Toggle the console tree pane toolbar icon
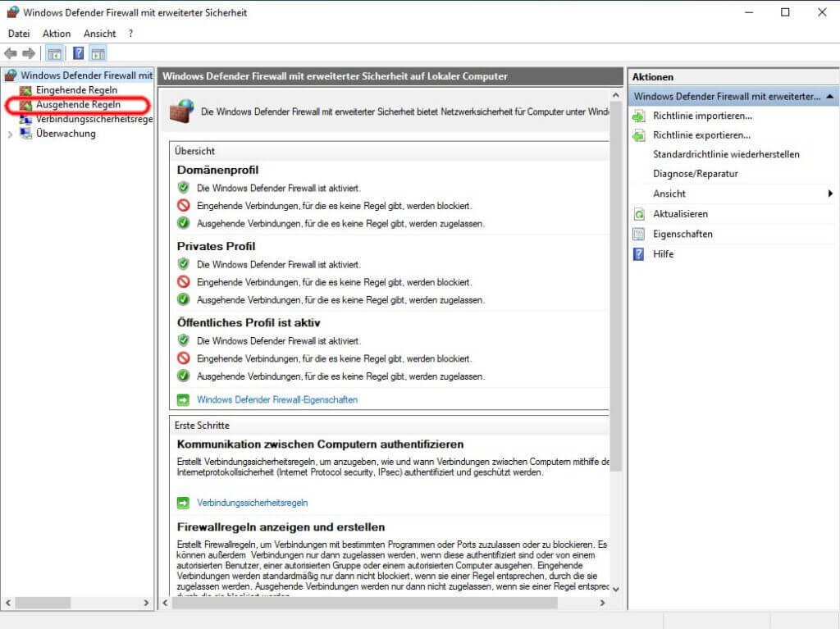 pos(55,53)
